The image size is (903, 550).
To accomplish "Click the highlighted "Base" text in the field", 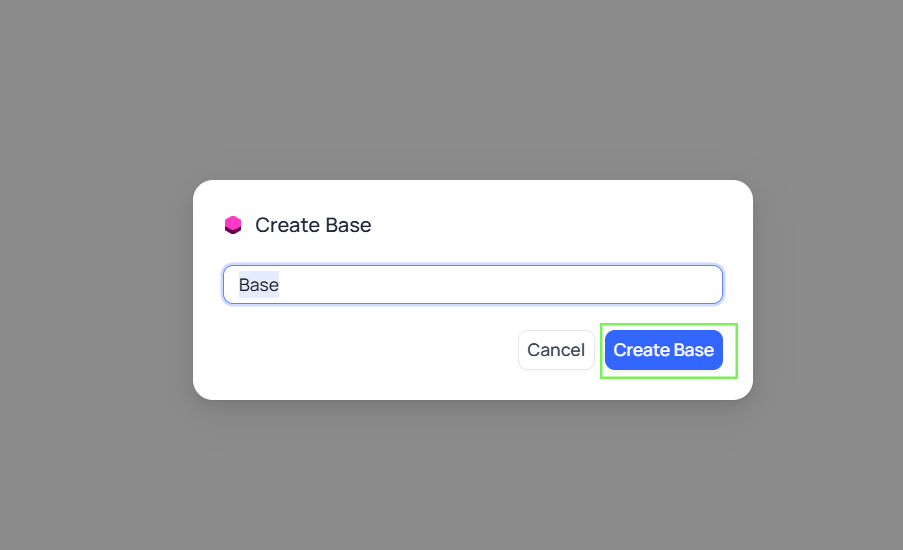I will (258, 285).
